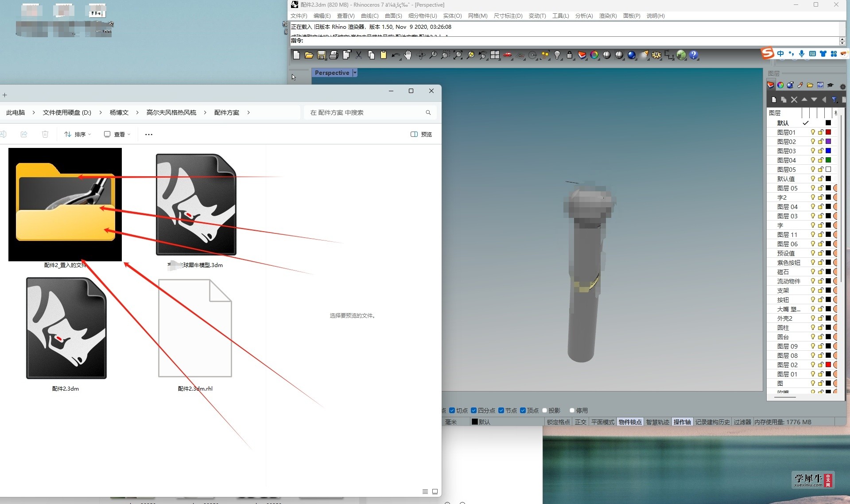Open 查看 view dropdown in Explorer
This screenshot has width=850, height=504.
pyautogui.click(x=117, y=134)
